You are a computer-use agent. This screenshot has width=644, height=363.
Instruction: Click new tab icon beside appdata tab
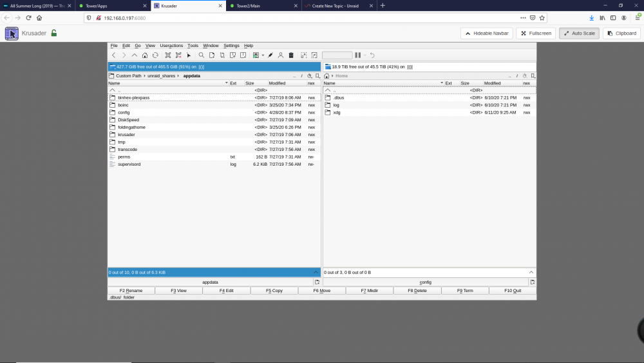pyautogui.click(x=317, y=282)
